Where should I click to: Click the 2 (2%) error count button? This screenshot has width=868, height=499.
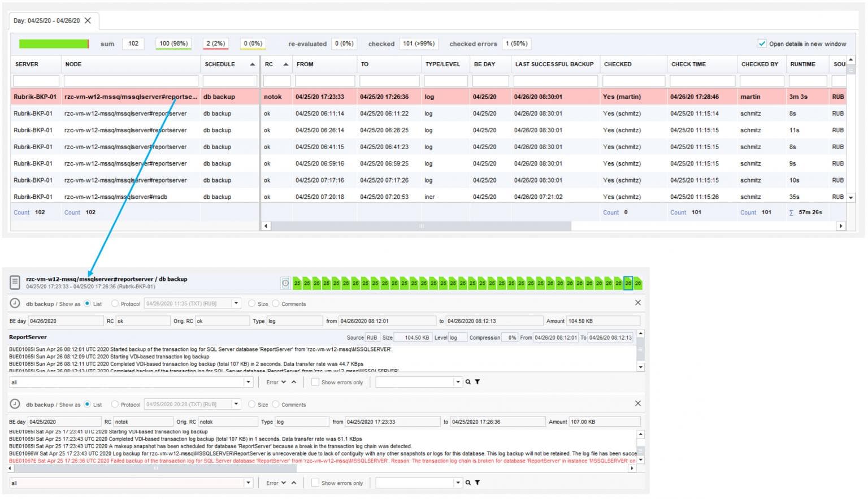pyautogui.click(x=214, y=43)
